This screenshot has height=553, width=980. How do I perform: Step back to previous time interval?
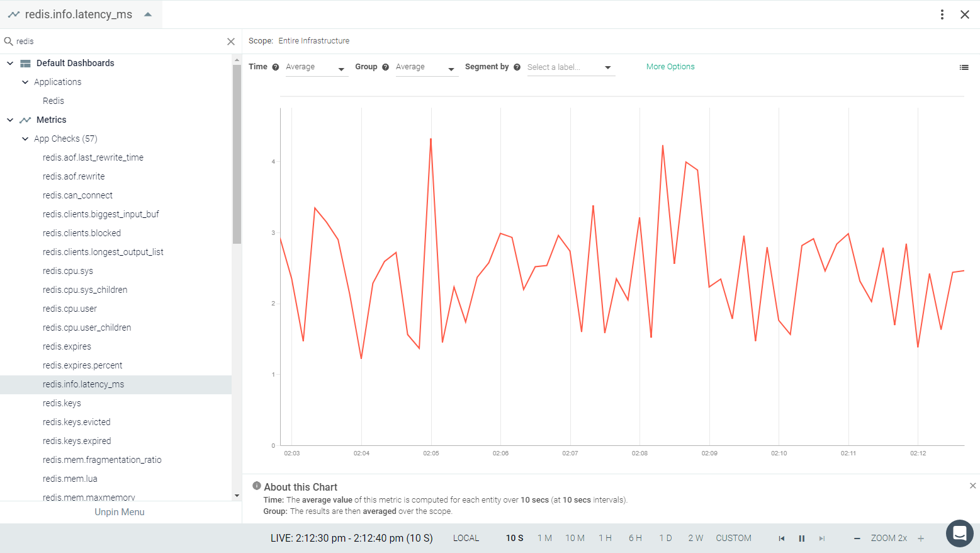[782, 539]
